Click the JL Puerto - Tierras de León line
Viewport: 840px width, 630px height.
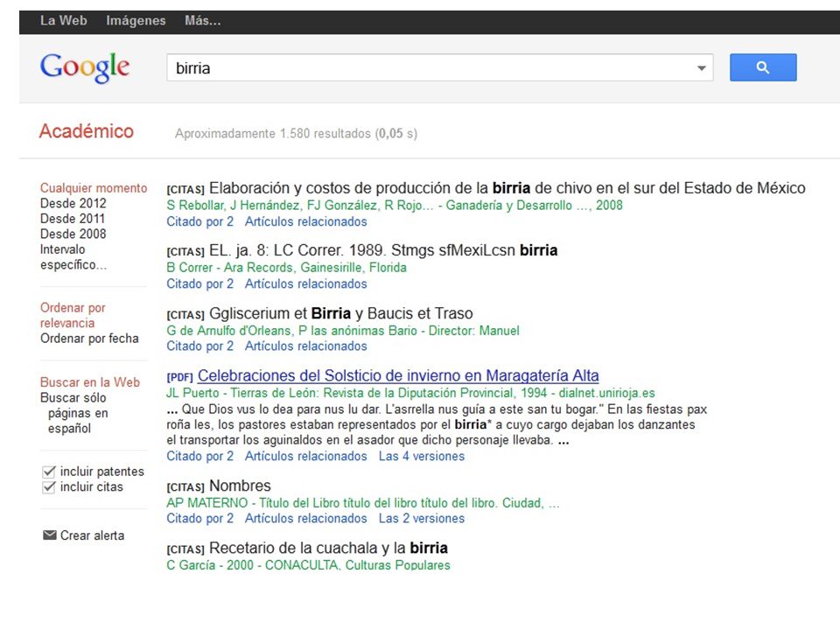pos(410,393)
